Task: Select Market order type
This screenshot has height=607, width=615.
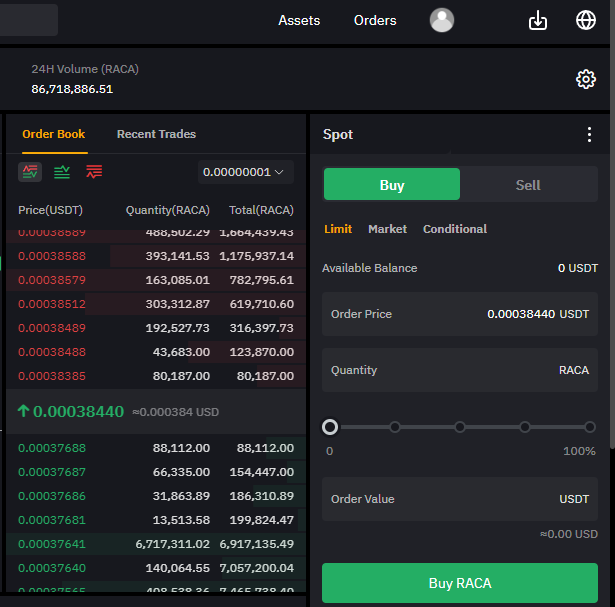Action: coord(387,229)
